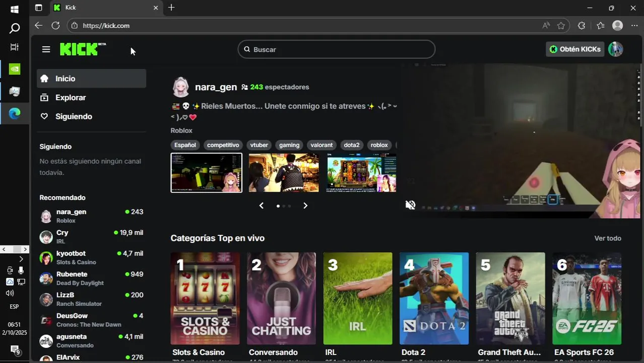Open recommended channel LizzB
The image size is (644, 363).
pos(91,299)
